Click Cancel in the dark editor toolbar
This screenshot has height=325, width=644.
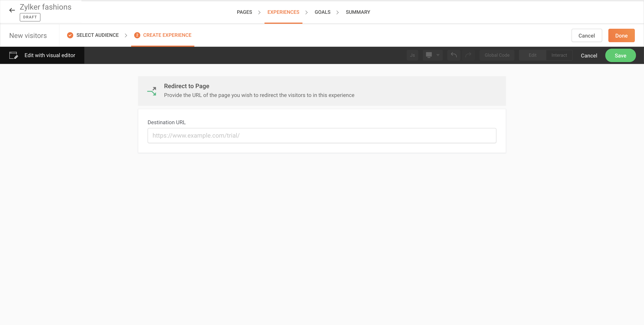(589, 56)
